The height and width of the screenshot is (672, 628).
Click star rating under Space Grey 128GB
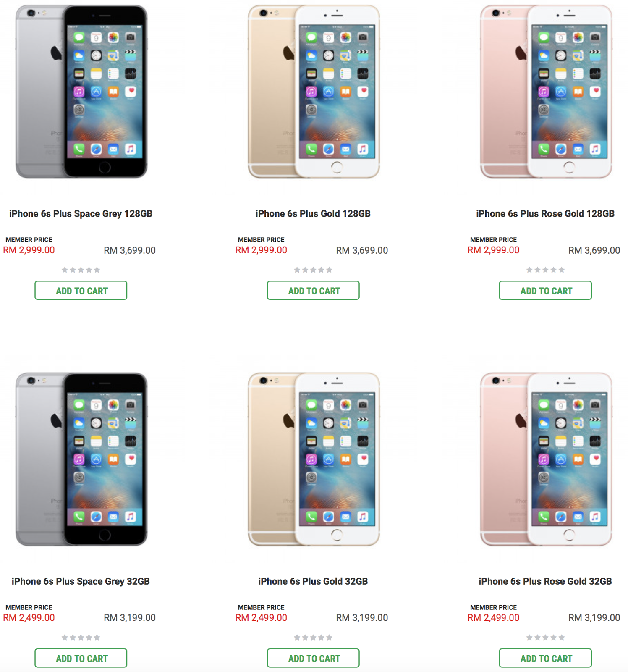pyautogui.click(x=81, y=270)
